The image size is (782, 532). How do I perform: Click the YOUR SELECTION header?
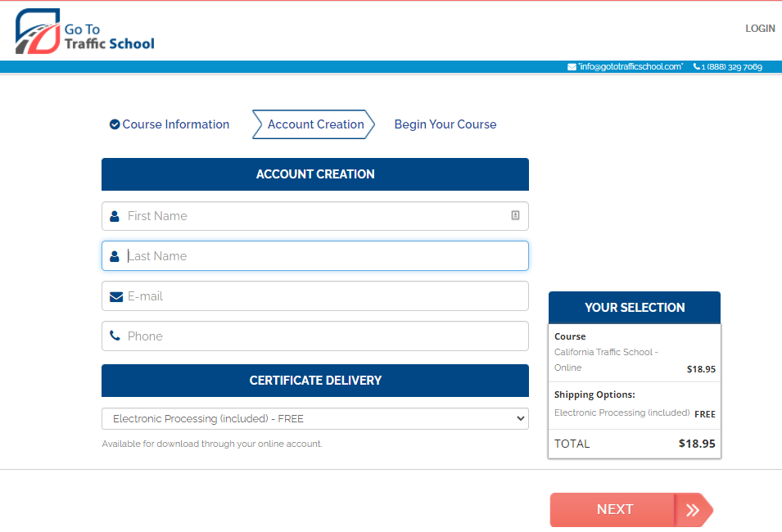(635, 308)
